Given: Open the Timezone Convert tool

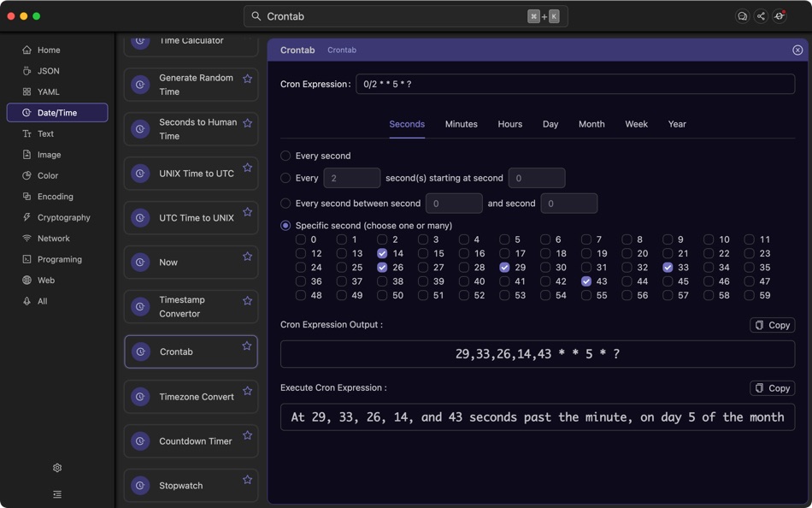Looking at the screenshot, I should [191, 397].
